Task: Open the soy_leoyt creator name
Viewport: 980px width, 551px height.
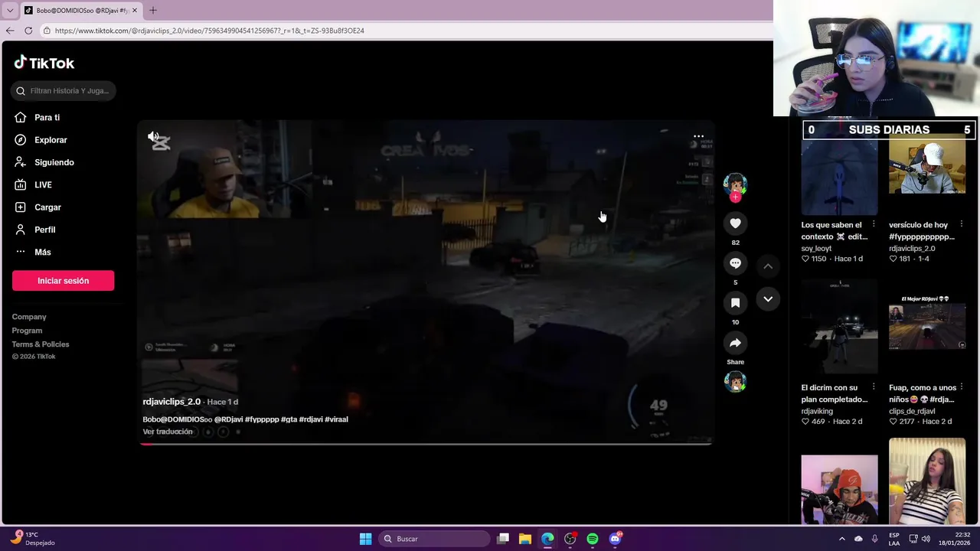Action: [x=816, y=249]
